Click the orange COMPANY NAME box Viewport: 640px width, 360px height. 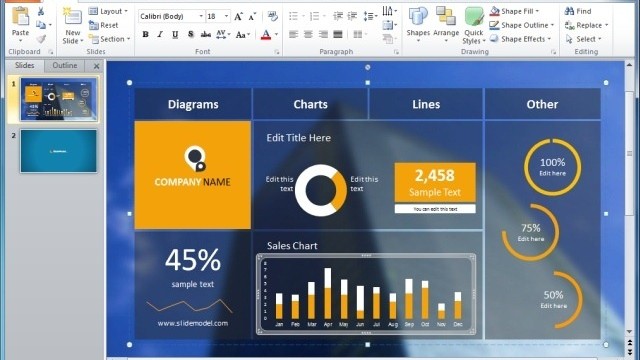[x=193, y=175]
